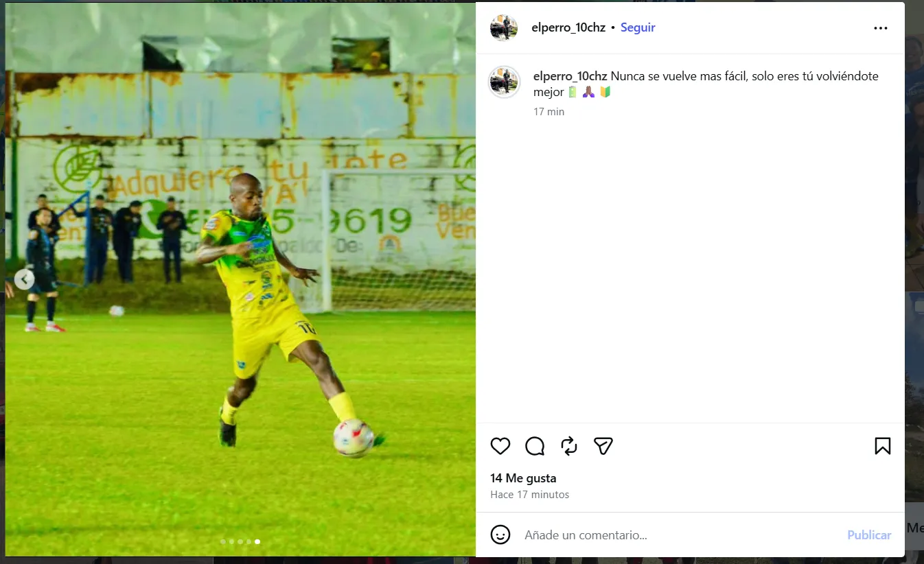The width and height of the screenshot is (924, 564).
Task: Open elperro_10chz username in caption
Action: [570, 76]
